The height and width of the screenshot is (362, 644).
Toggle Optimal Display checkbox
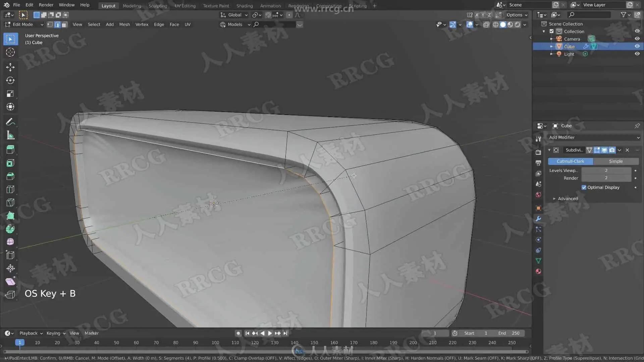584,187
